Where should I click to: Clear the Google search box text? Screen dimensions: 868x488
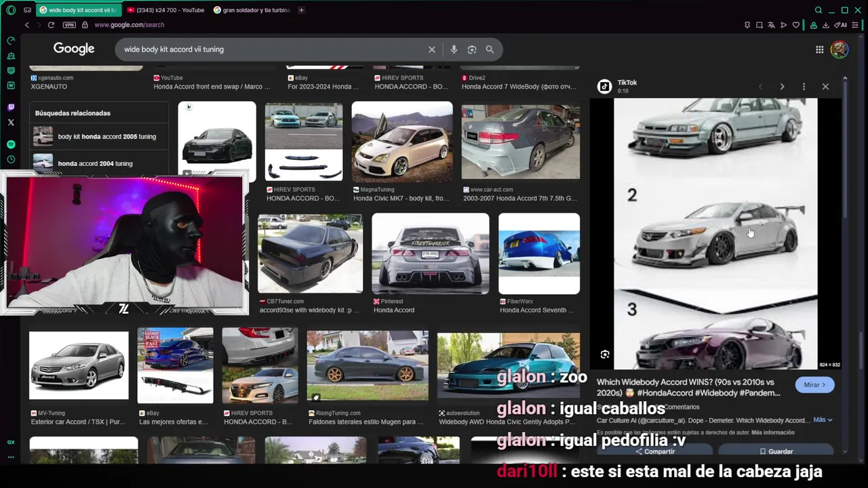[x=432, y=49]
